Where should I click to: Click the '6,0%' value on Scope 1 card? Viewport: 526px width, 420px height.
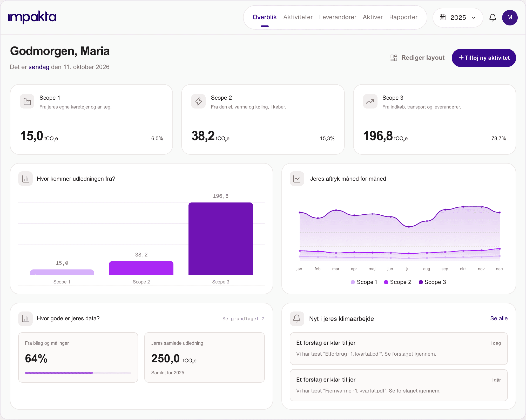(157, 138)
